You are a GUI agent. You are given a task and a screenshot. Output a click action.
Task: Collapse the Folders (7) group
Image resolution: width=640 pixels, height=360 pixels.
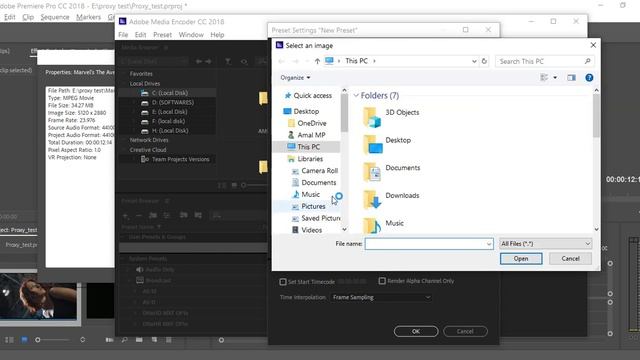click(356, 96)
